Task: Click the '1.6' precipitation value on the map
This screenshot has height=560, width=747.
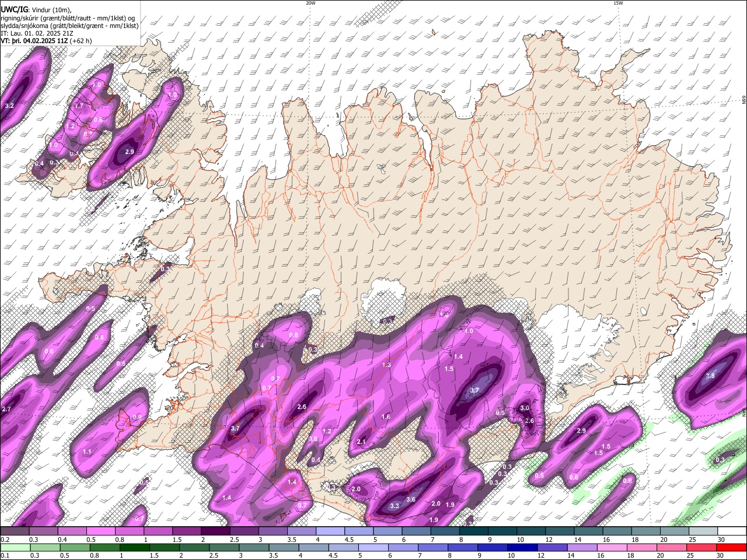Action: pyautogui.click(x=386, y=417)
